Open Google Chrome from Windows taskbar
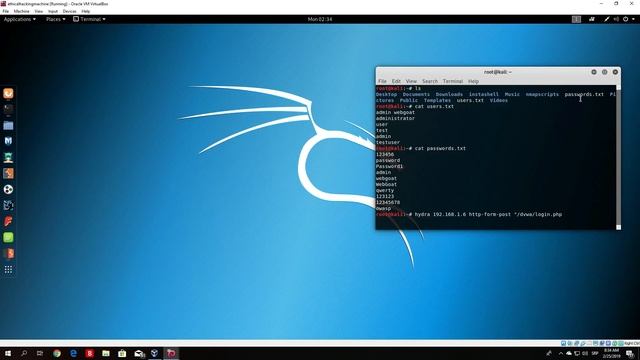Viewport: 640px width, 360px height. tap(57, 353)
